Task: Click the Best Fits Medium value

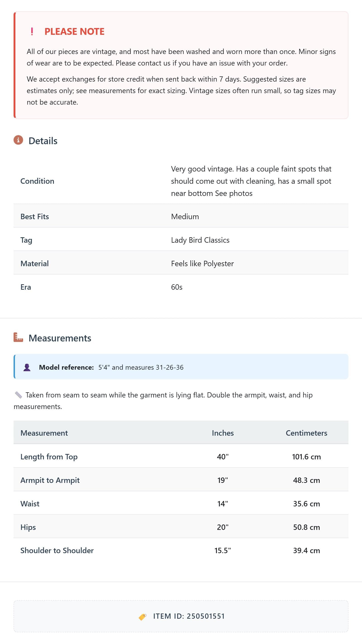Action: coord(185,216)
